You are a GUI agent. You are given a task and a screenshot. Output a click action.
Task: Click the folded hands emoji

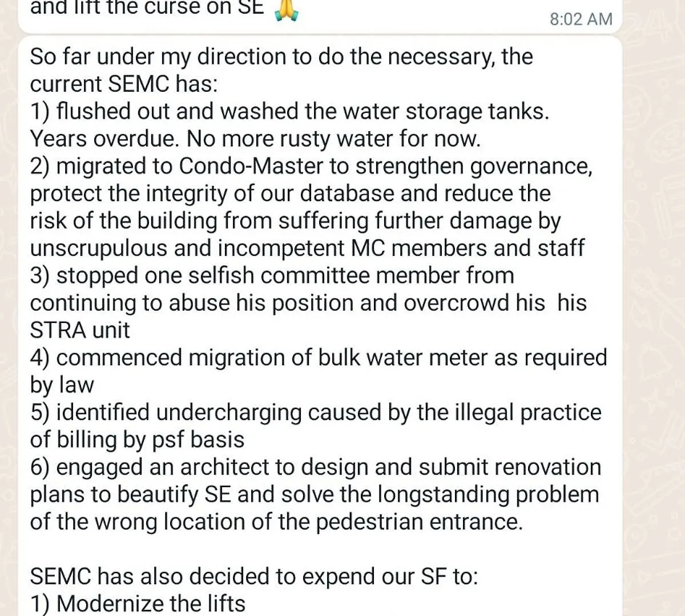[287, 10]
